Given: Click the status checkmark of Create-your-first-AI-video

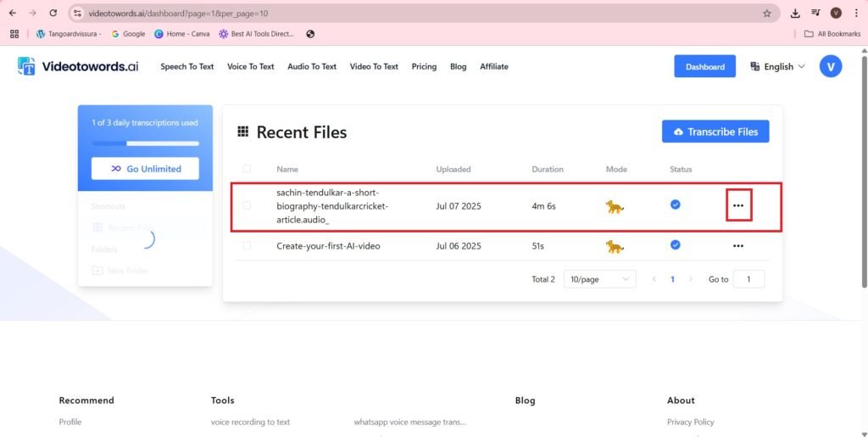Looking at the screenshot, I should pos(676,245).
